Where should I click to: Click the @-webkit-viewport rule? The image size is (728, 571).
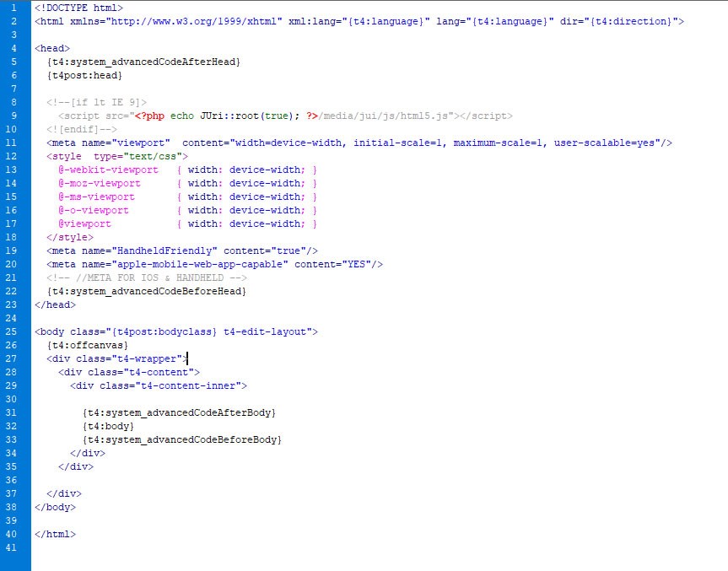click(x=187, y=170)
